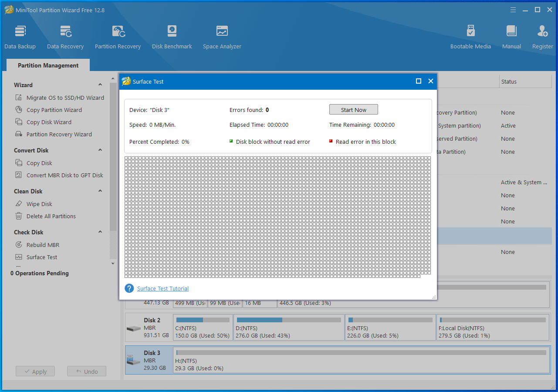Image resolution: width=558 pixels, height=392 pixels.
Task: Launch the Data Recovery tool
Action: pos(65,37)
